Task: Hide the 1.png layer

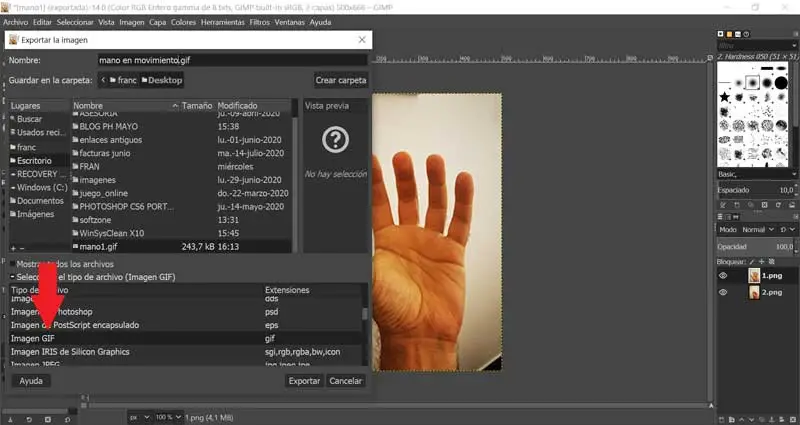Action: 723,276
